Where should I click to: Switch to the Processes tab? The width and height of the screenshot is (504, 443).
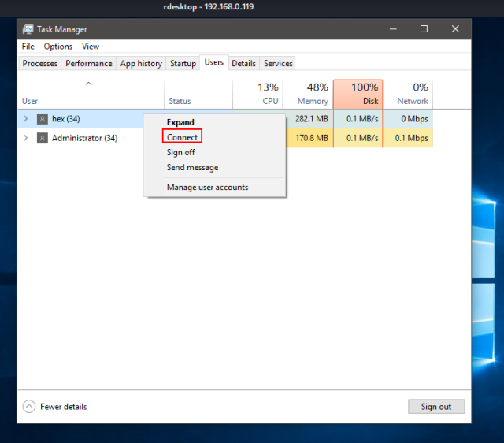39,64
